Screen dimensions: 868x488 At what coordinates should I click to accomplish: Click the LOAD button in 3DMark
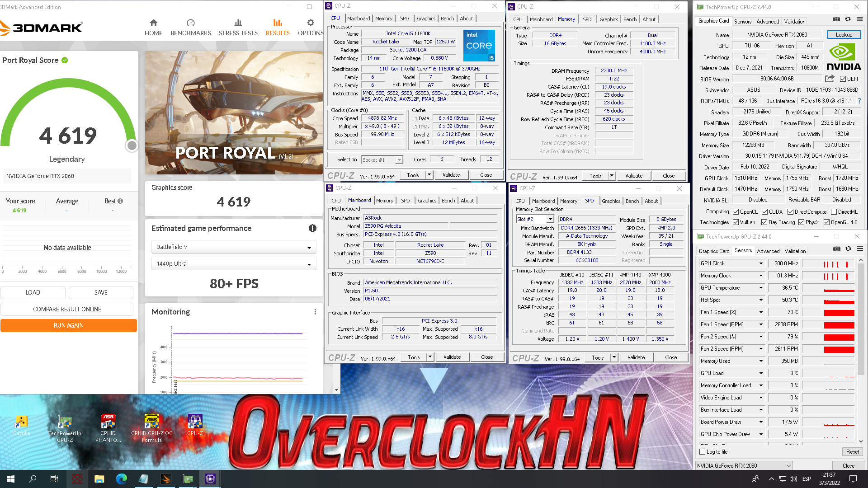coord(33,292)
